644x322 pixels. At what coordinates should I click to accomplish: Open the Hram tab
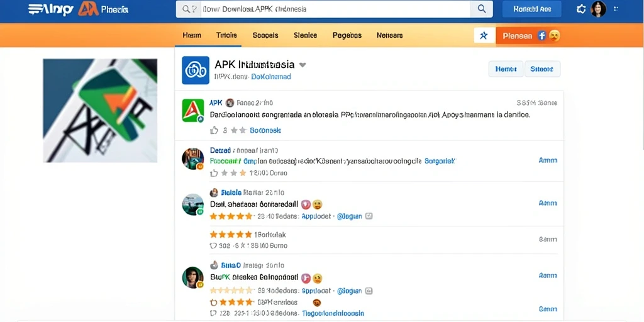[x=192, y=35]
